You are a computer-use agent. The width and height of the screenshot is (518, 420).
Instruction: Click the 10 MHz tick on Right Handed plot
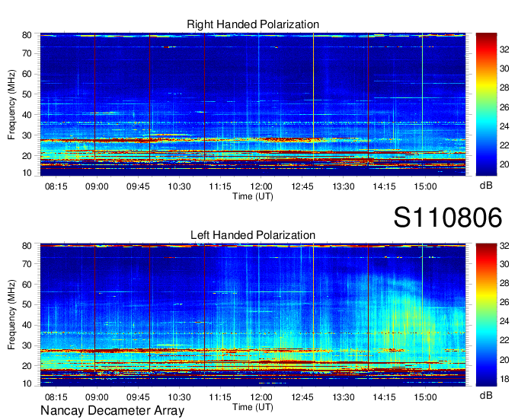[27, 173]
